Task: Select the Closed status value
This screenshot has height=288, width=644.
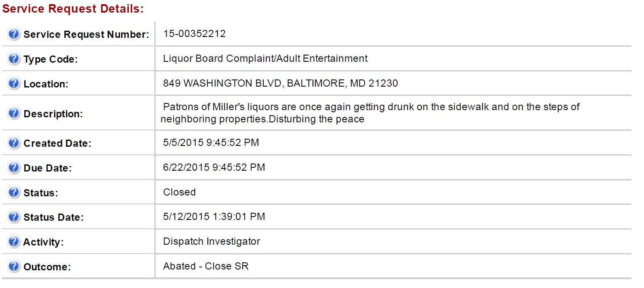Action: pos(180,192)
